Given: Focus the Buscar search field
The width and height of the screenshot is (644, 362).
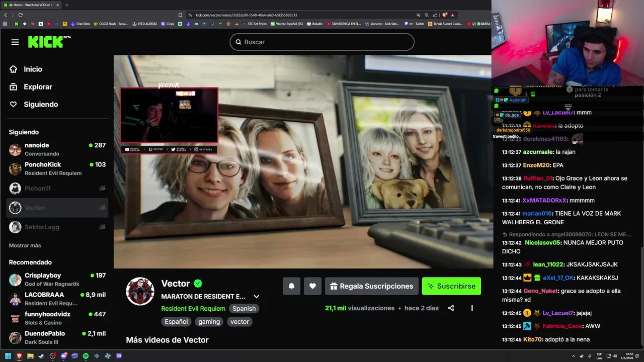Looking at the screenshot, I should (322, 42).
